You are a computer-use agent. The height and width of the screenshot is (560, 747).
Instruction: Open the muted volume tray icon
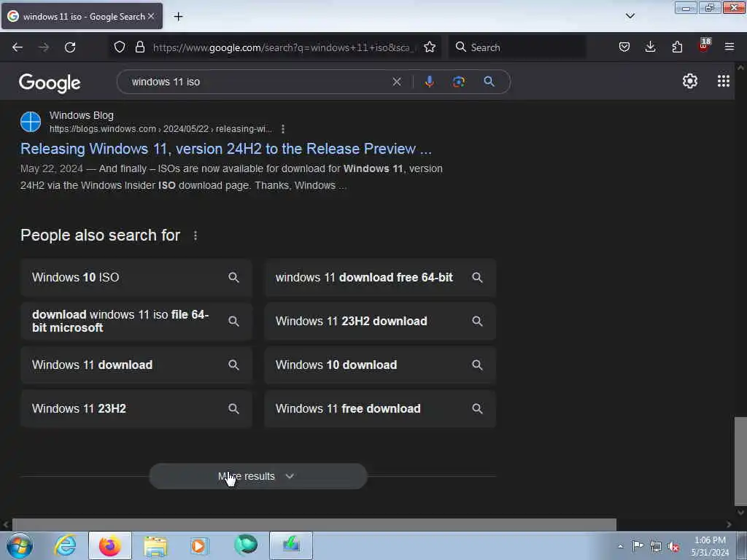coord(673,546)
